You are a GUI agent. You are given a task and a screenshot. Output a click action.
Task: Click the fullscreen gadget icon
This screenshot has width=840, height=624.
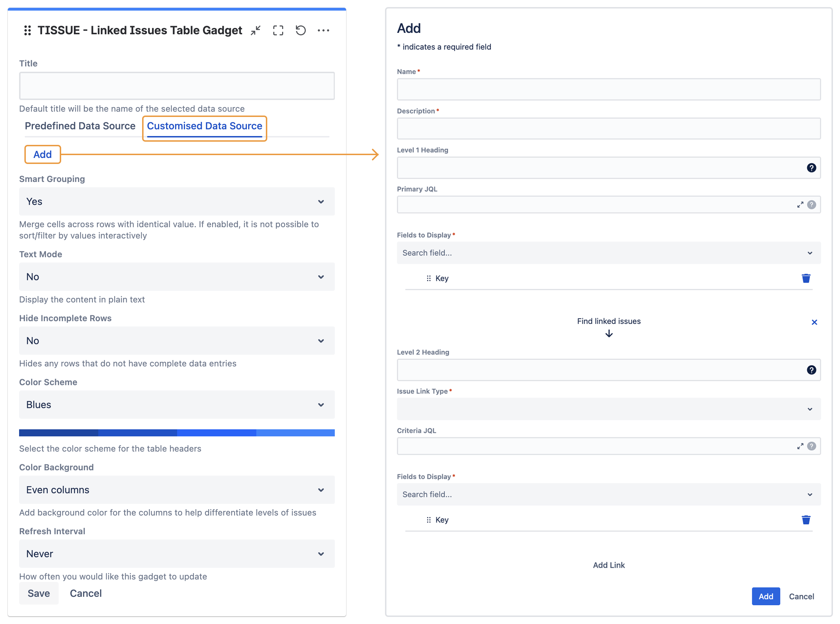coord(278,30)
